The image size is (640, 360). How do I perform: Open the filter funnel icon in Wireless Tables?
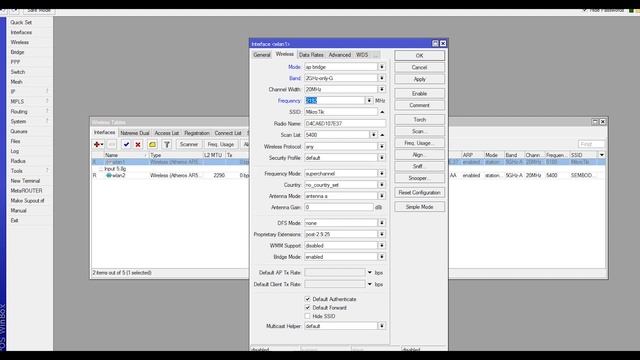coord(167,144)
